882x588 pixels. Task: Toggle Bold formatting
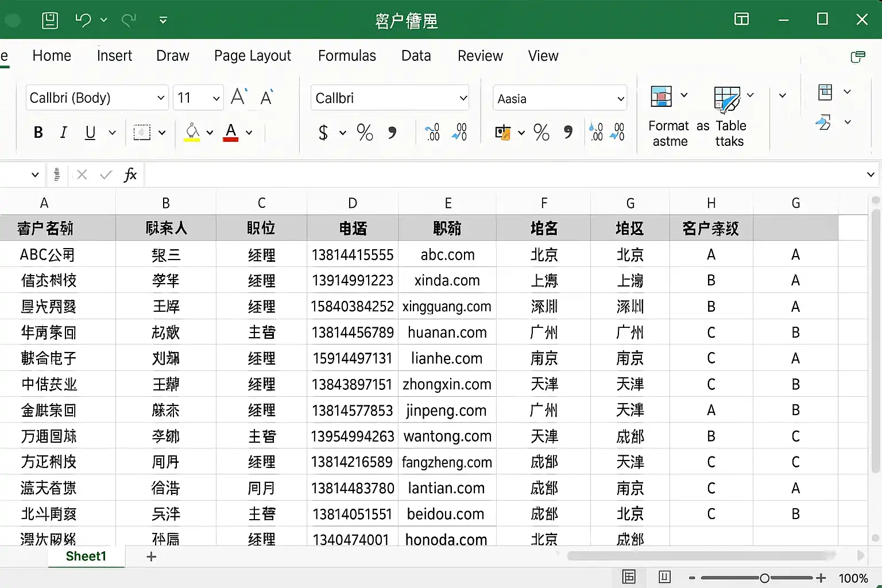click(38, 133)
